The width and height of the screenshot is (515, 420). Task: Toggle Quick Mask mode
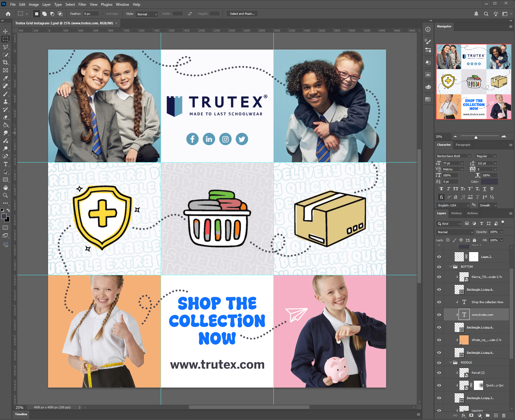click(x=5, y=228)
